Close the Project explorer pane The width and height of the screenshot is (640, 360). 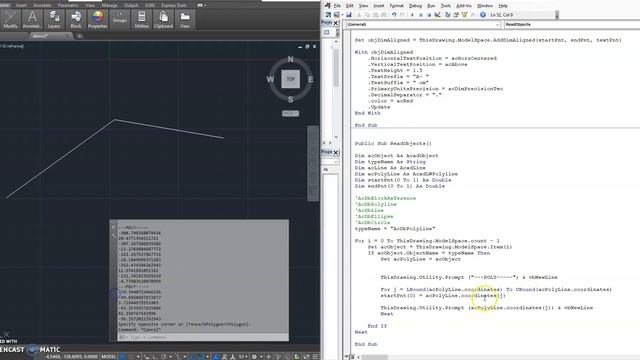(336, 23)
